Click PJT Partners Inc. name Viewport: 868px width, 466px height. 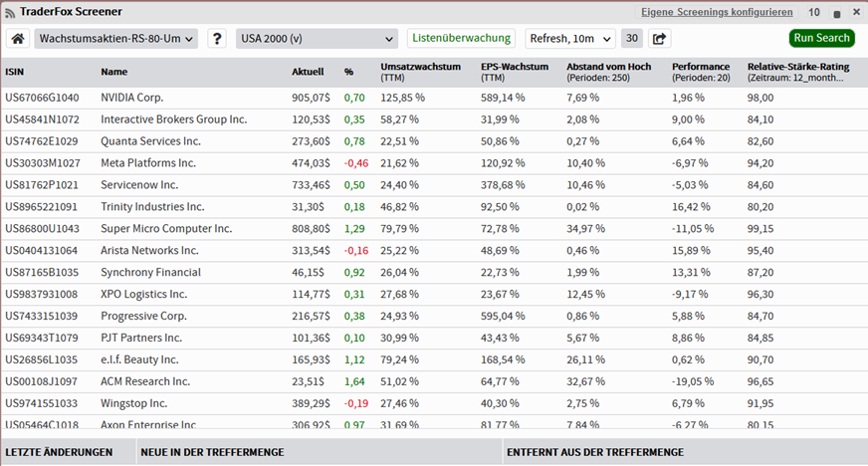(x=141, y=339)
